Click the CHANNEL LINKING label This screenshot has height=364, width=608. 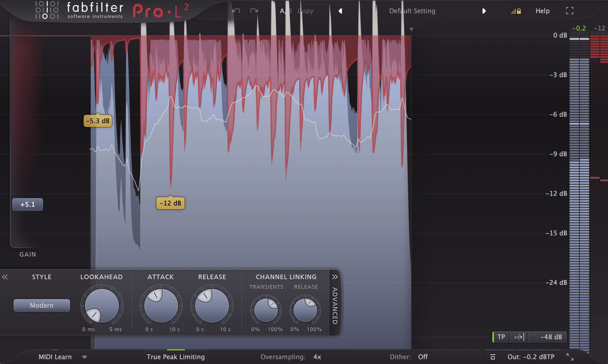pyautogui.click(x=286, y=277)
